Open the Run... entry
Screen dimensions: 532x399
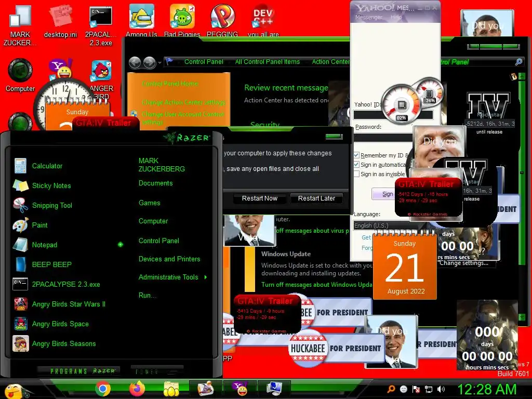click(x=147, y=295)
